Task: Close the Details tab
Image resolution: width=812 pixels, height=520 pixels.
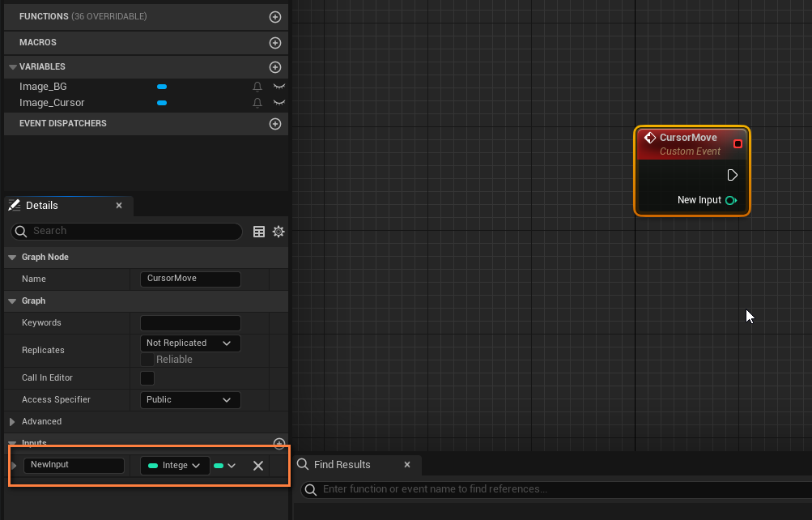Action: [x=119, y=206]
